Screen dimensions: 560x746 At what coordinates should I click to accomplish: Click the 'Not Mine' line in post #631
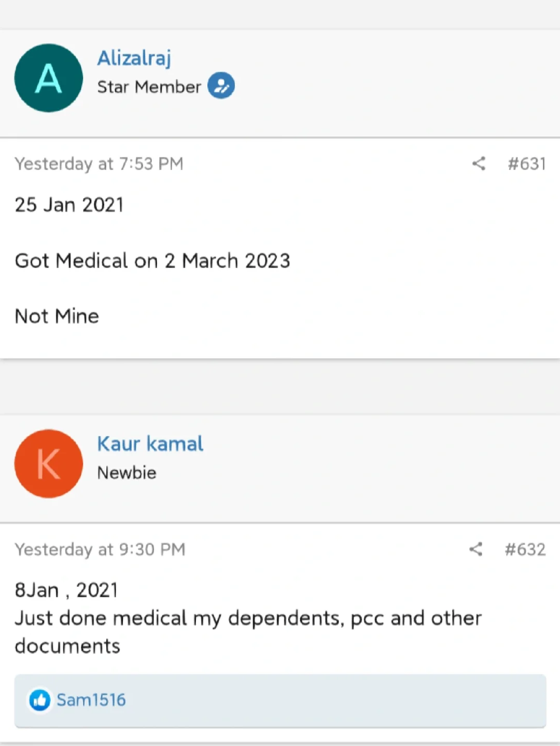tap(57, 316)
